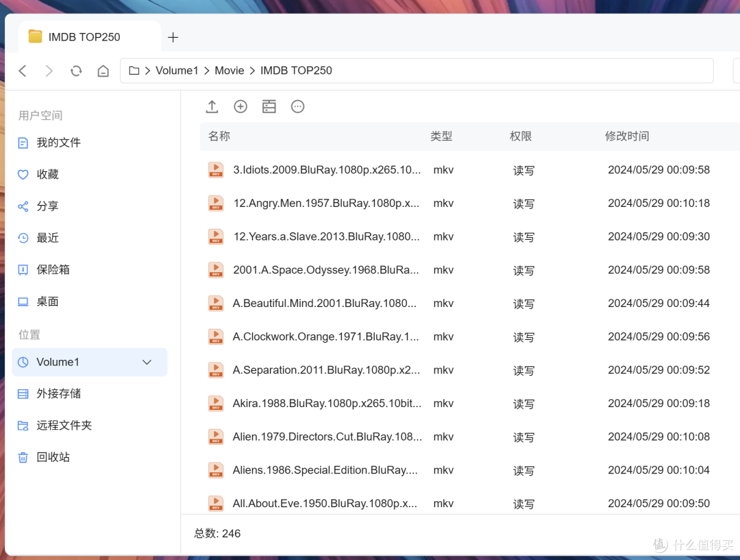Click Movie in the breadcrumb path
Screen dimensions: 740x560
[x=230, y=71]
